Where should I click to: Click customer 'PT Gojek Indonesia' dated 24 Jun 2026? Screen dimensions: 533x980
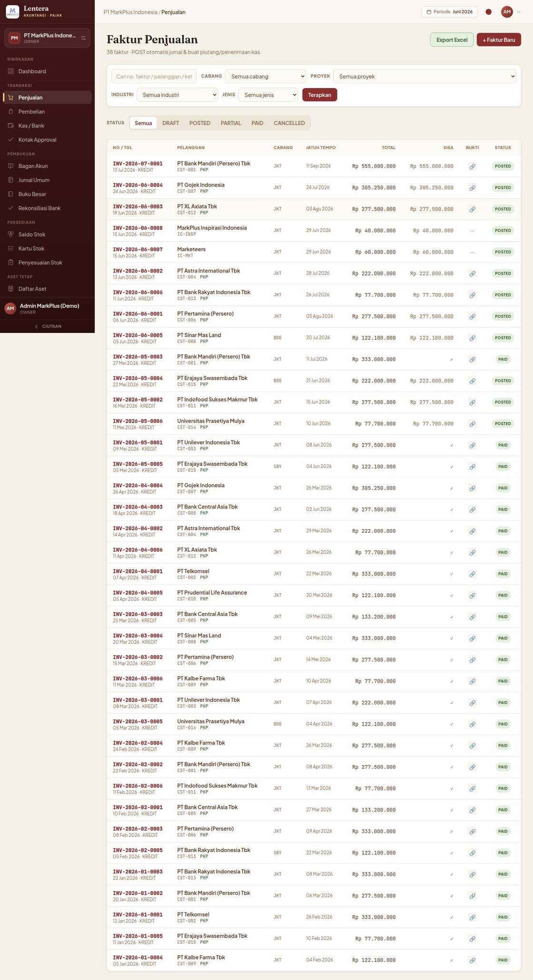(x=201, y=185)
